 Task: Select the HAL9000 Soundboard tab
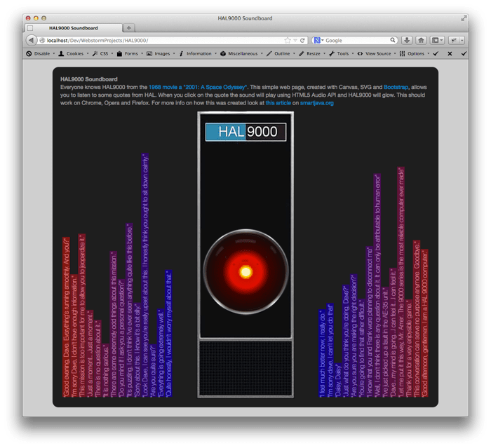73,28
